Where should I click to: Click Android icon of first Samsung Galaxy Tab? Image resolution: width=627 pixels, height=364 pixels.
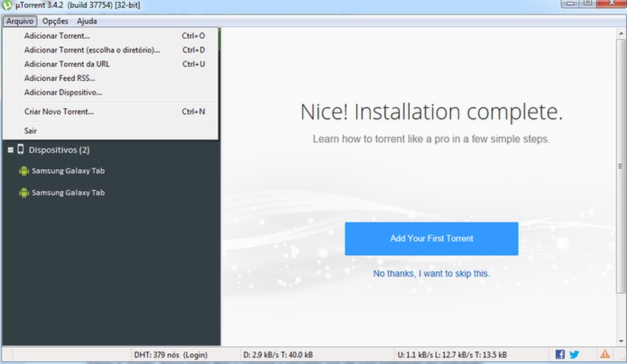[24, 171]
